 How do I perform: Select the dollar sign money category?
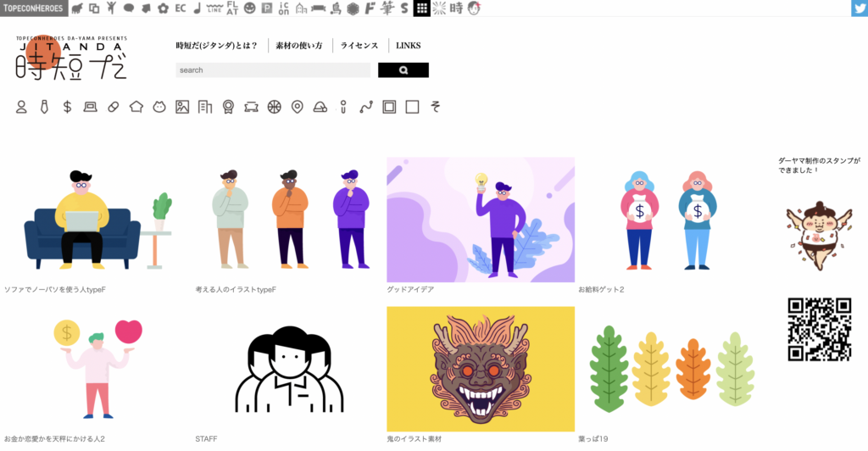tap(67, 107)
